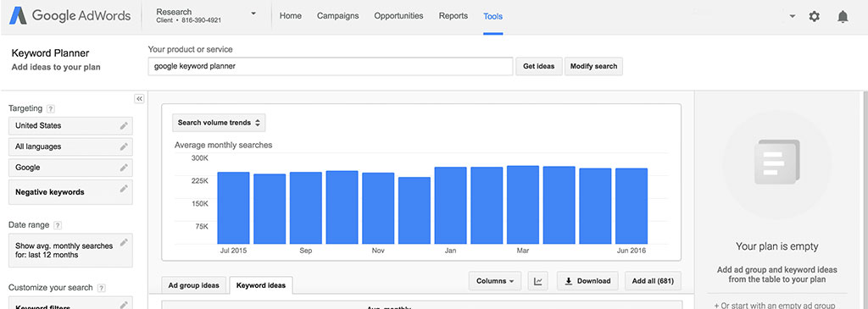This screenshot has width=868, height=309.
Task: Switch to Ad group ideas tab
Action: [x=194, y=285]
